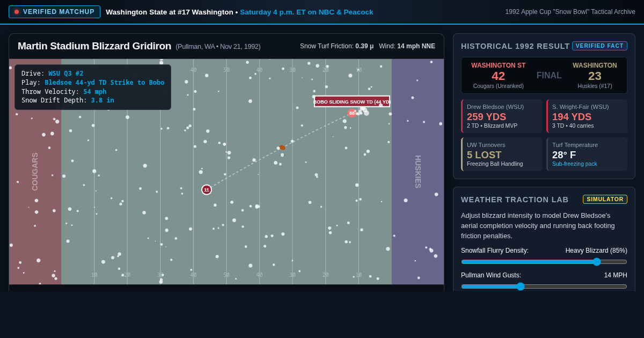Adjust the Pullman Wind Gusts slider
Viewport: 644px width, 338px height.
(544, 286)
